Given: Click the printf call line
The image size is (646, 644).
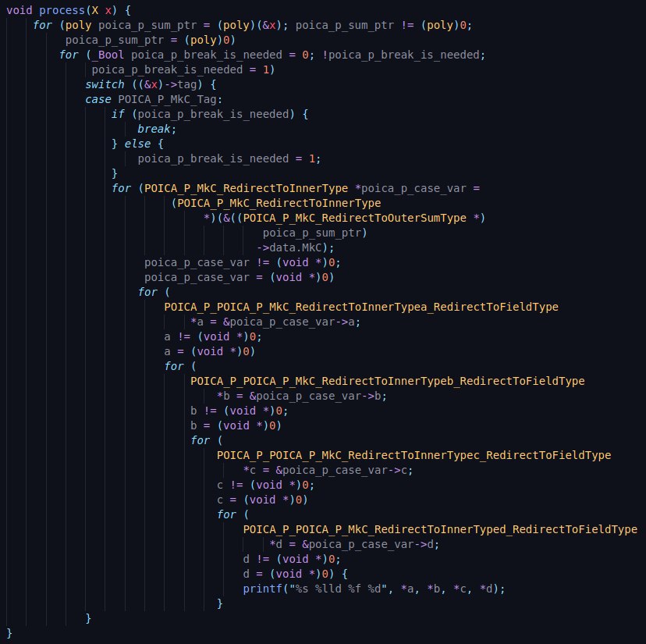Looking at the screenshot, I should point(374,589).
